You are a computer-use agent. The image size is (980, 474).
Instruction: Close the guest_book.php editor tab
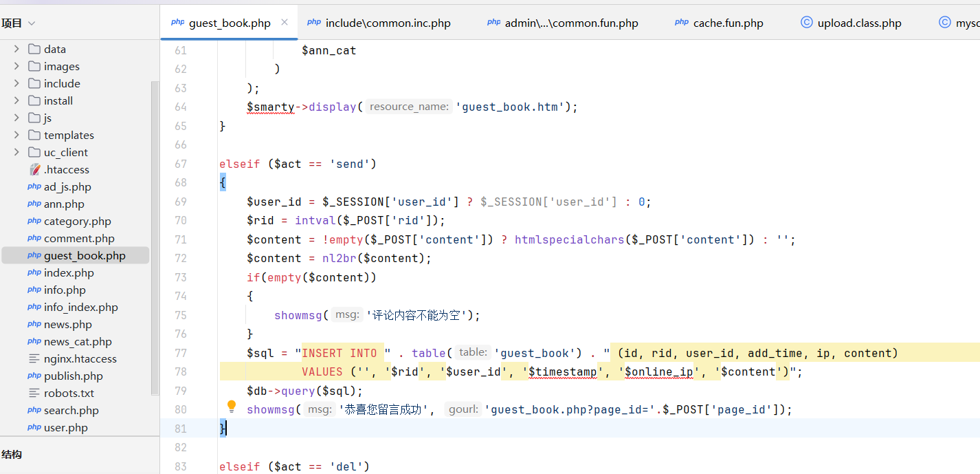[285, 23]
